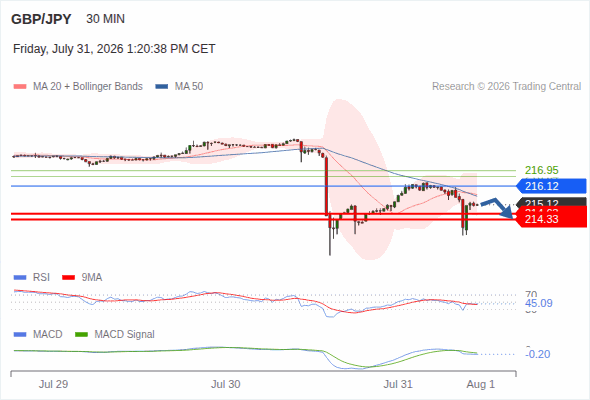590x400 pixels.
Task: Click the MA 50 blue legend swatch
Action: [162, 87]
